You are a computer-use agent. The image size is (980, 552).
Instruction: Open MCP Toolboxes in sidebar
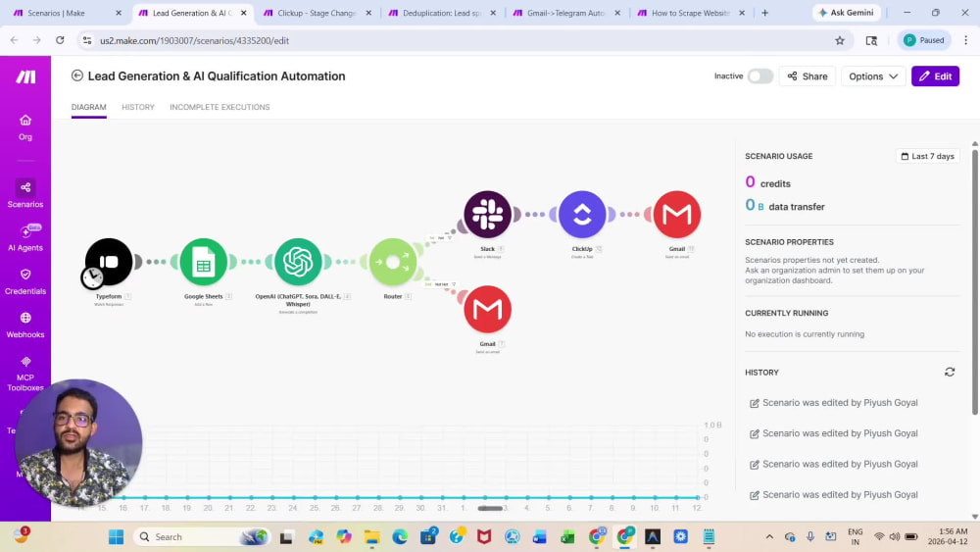coord(25,374)
